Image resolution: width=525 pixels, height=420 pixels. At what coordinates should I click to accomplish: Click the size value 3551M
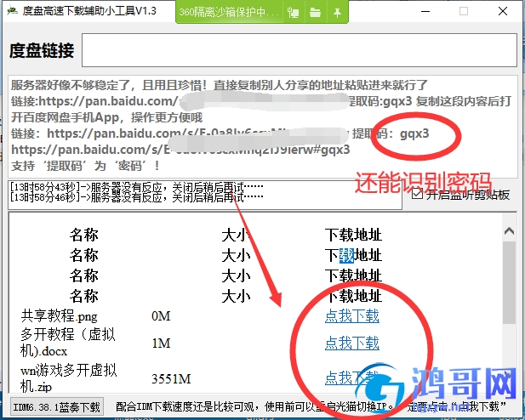[x=171, y=379]
